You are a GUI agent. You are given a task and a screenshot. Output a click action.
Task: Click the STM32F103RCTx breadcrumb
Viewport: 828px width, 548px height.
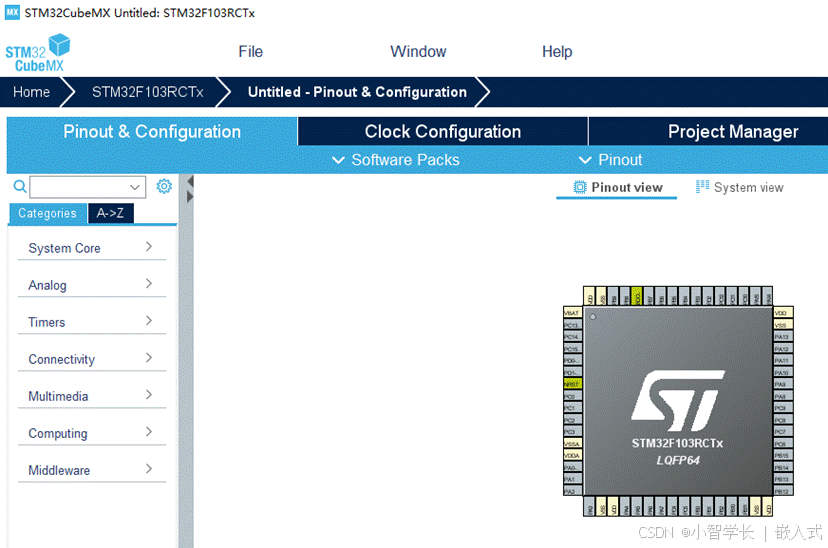[x=147, y=92]
